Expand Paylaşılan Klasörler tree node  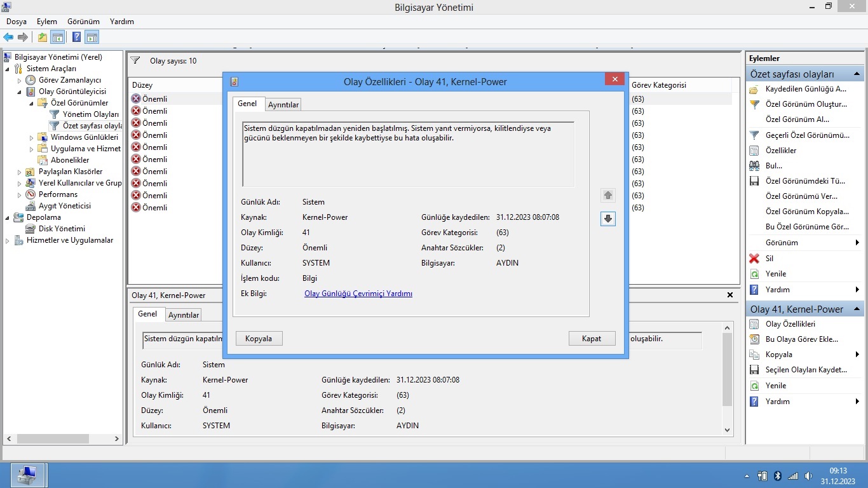tap(20, 172)
